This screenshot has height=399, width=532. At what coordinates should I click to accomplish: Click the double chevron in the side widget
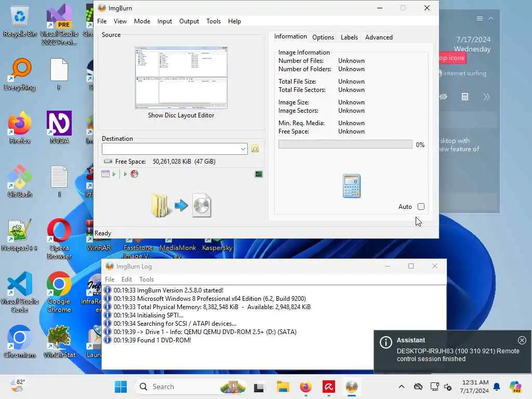coord(486,97)
